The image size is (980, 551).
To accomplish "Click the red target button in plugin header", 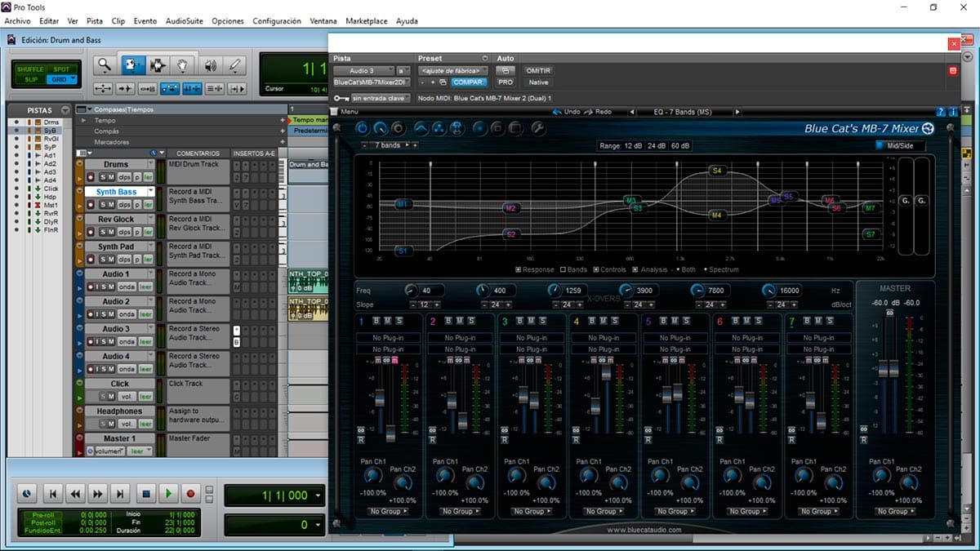I will point(952,71).
